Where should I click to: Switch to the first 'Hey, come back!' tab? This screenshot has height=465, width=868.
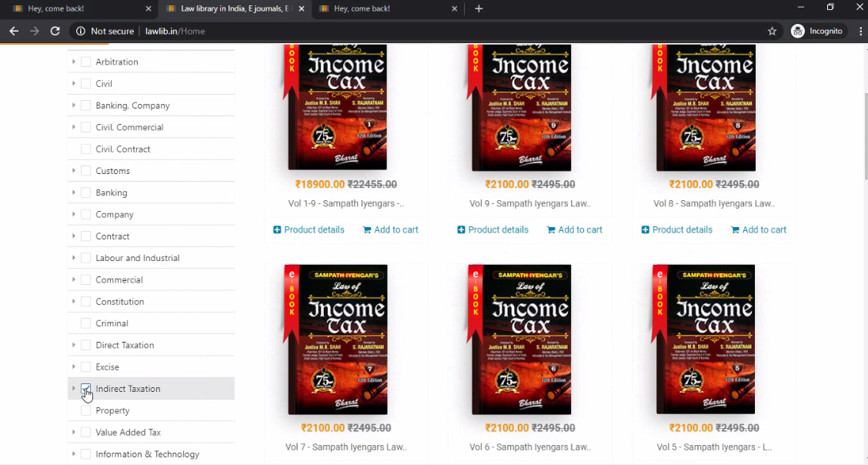point(81,8)
